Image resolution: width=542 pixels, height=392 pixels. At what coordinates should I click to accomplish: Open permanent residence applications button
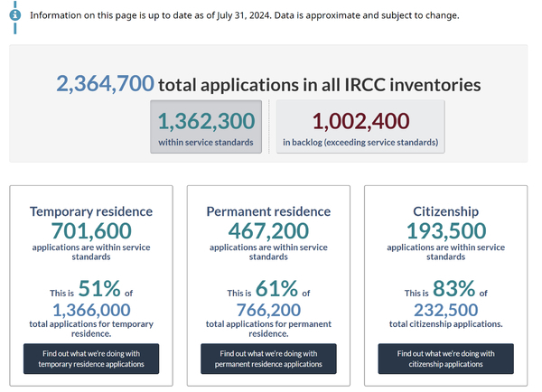[x=268, y=359]
